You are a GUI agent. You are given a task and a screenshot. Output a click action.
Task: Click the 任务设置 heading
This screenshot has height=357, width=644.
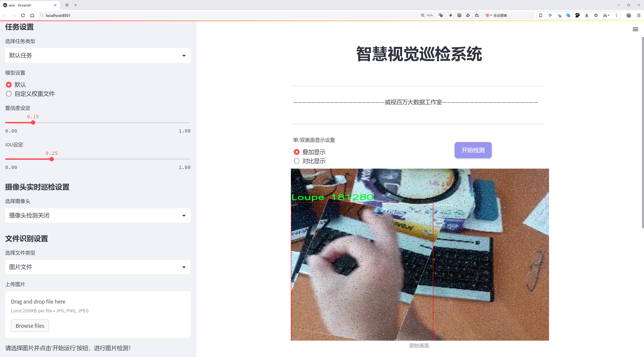tap(19, 27)
